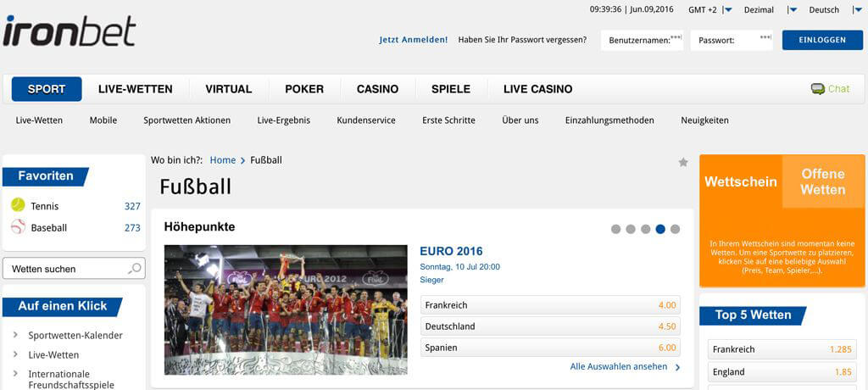868x390 pixels.
Task: Switch to the Wettschein tab
Action: [x=741, y=181]
